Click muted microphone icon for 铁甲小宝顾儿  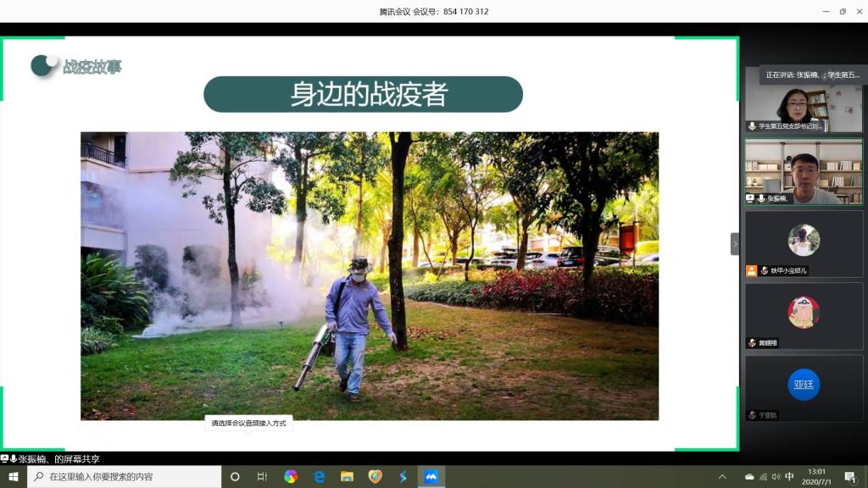764,271
